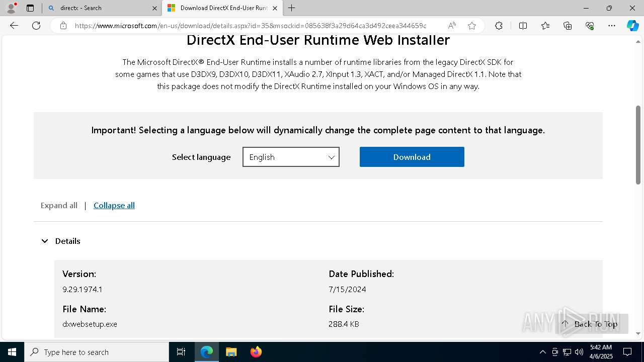The height and width of the screenshot is (362, 644).
Task: Go back to previous page
Action: tap(14, 26)
